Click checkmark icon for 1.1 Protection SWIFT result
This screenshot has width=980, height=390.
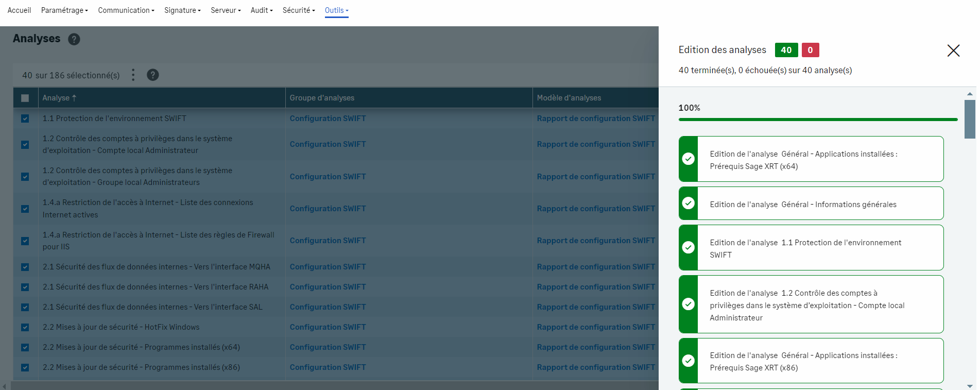(x=689, y=248)
